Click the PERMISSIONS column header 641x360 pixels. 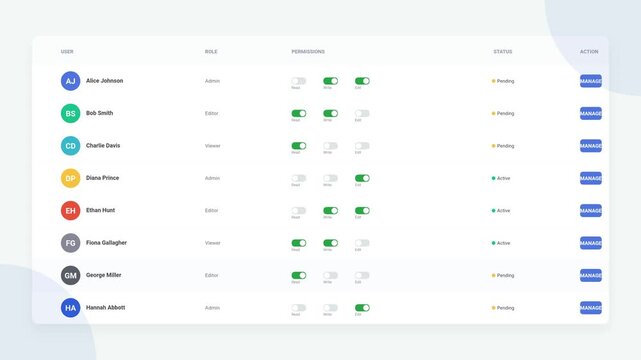(x=308, y=51)
